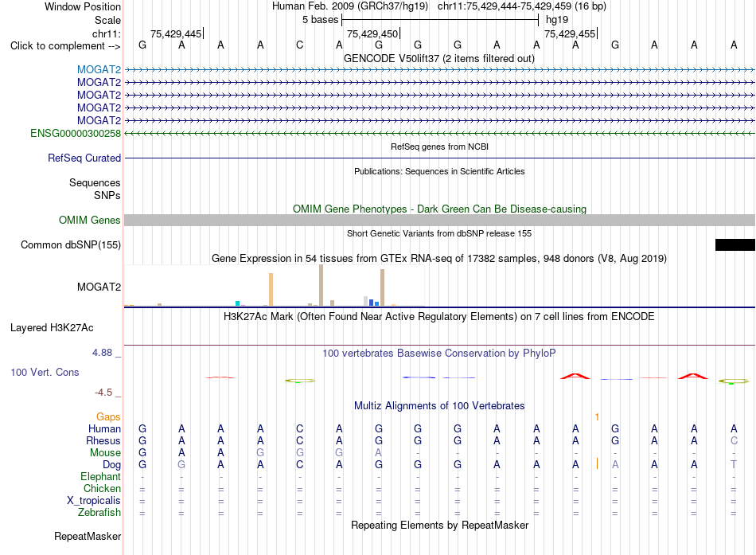Screen dimensions: 756x555
Task: Select the Elephant alignment row label
Action: tap(100, 476)
